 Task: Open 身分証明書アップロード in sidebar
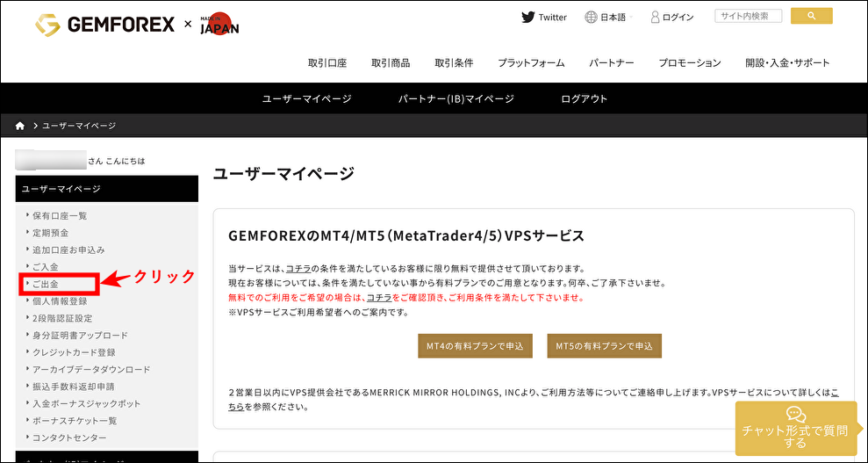tap(80, 335)
